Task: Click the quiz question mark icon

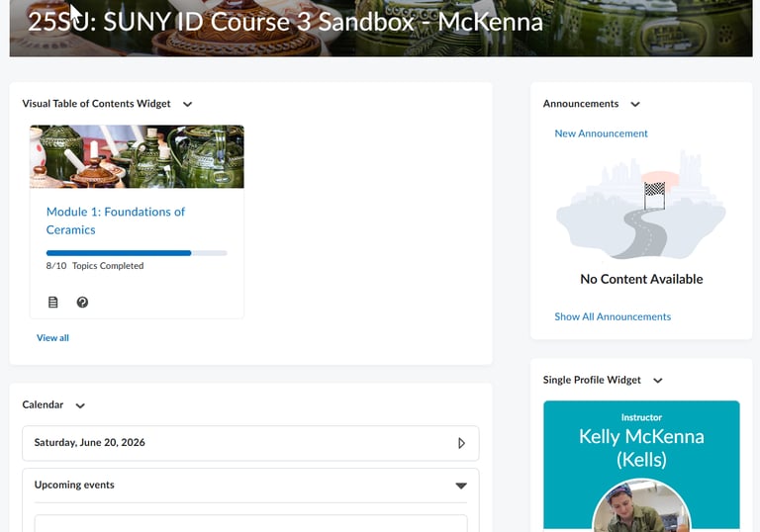Action: click(82, 303)
